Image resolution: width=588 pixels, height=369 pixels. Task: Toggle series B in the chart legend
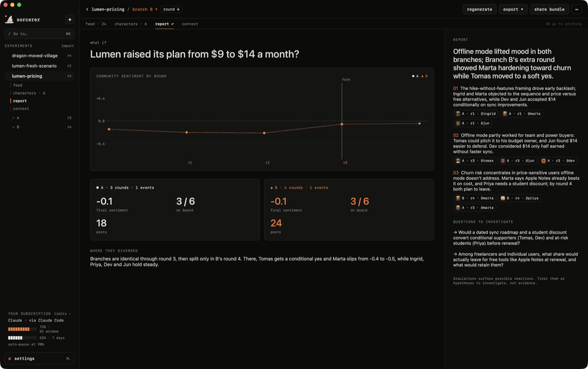pyautogui.click(x=424, y=76)
